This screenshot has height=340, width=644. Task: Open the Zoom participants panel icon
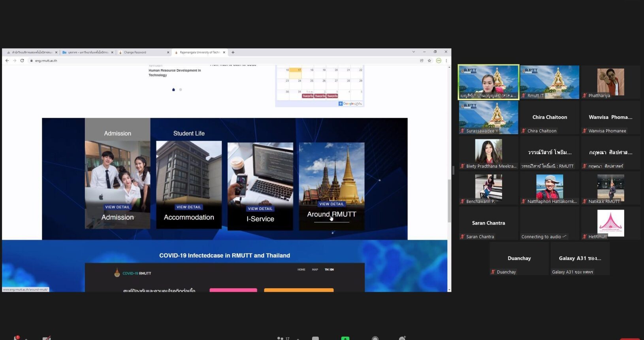click(x=281, y=338)
